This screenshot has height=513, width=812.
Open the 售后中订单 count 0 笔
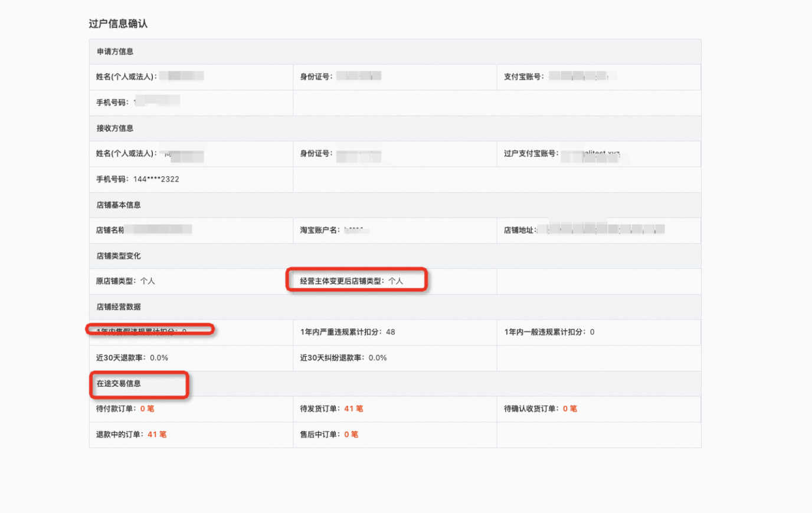(351, 435)
